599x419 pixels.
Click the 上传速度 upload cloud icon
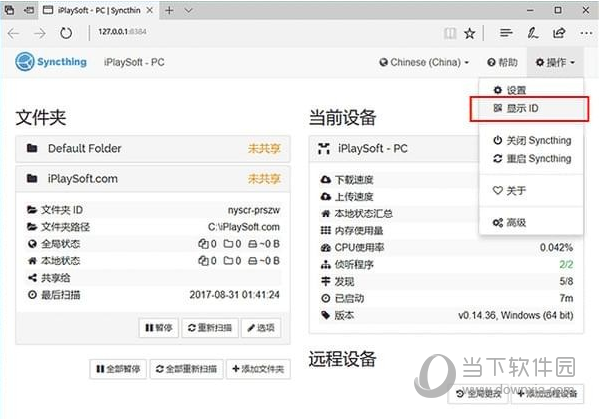pos(325,196)
